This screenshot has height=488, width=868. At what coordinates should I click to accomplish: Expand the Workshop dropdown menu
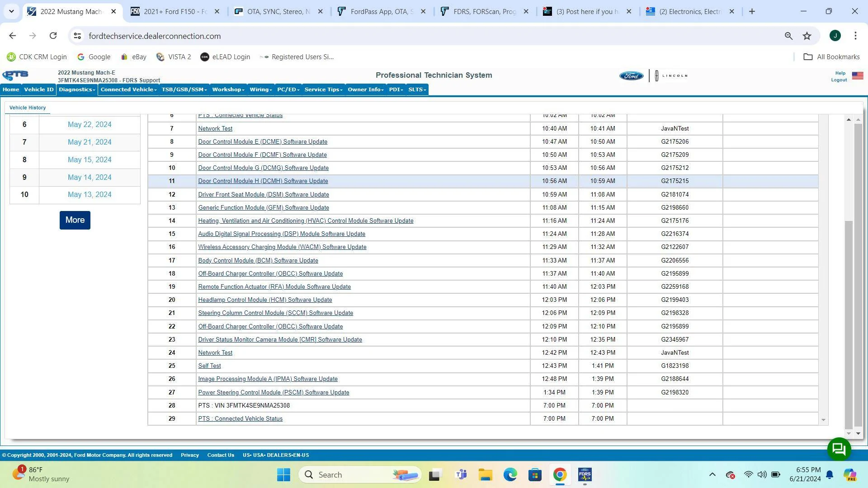(x=228, y=89)
